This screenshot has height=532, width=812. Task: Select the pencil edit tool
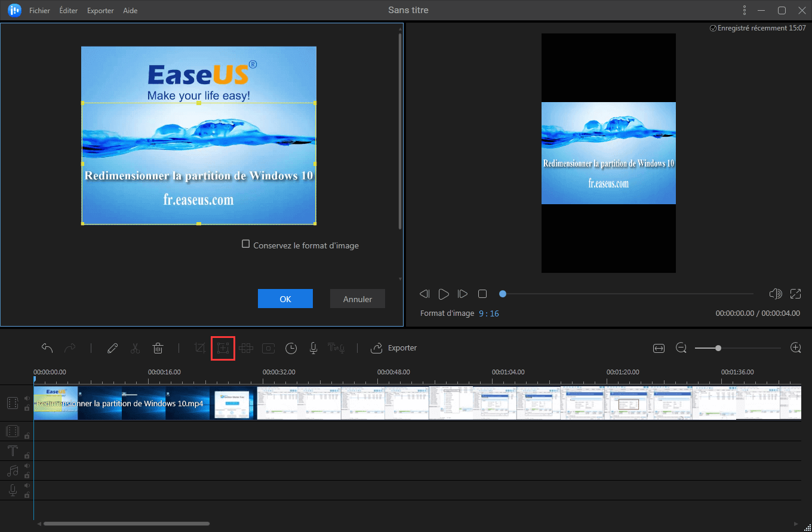click(112, 348)
